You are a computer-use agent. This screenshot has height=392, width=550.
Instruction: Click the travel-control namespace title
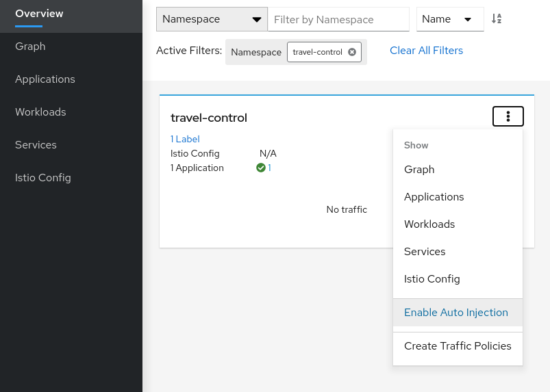209,118
